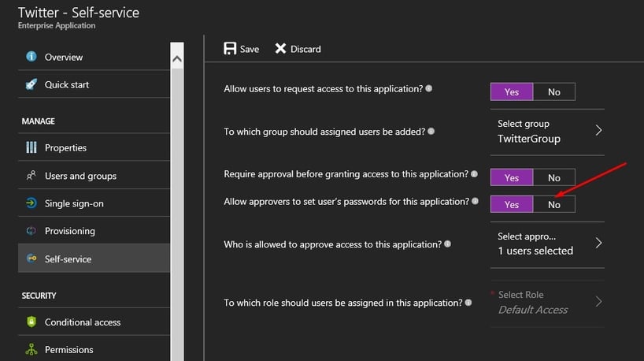This screenshot has height=361, width=644.
Task: Click the Overview info icon in sidebar
Action: [31, 57]
